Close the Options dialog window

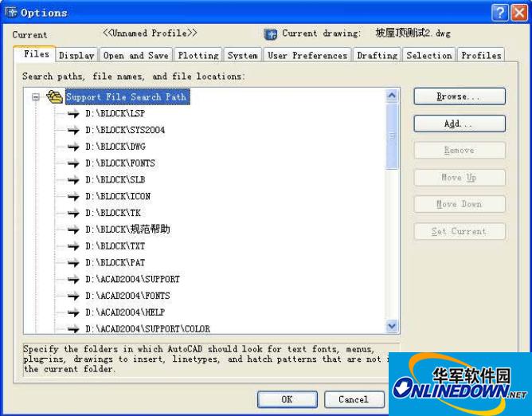519,13
